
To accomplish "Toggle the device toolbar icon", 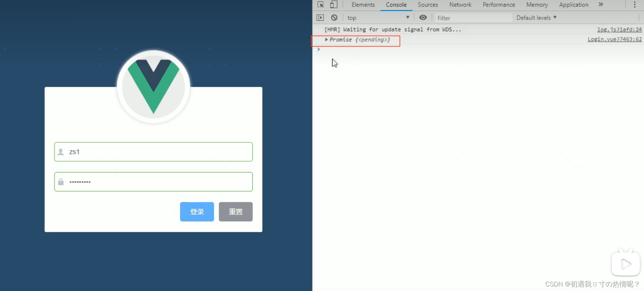I will (334, 5).
